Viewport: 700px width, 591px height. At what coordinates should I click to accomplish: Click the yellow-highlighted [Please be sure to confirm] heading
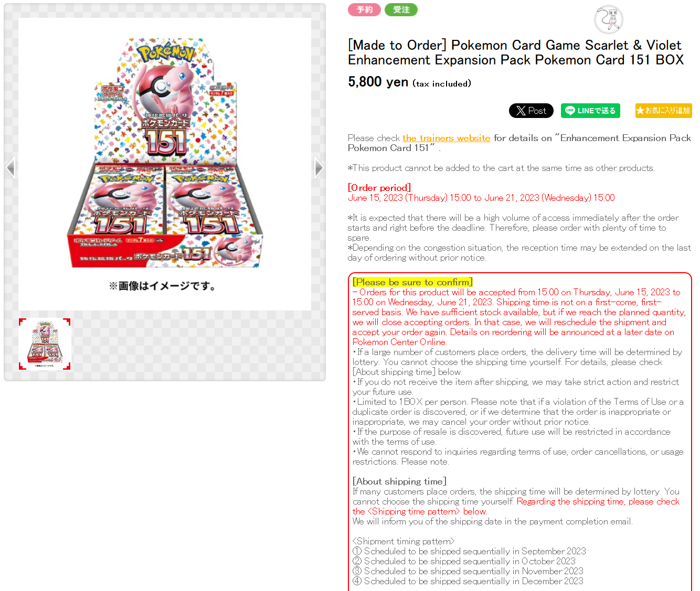[412, 282]
